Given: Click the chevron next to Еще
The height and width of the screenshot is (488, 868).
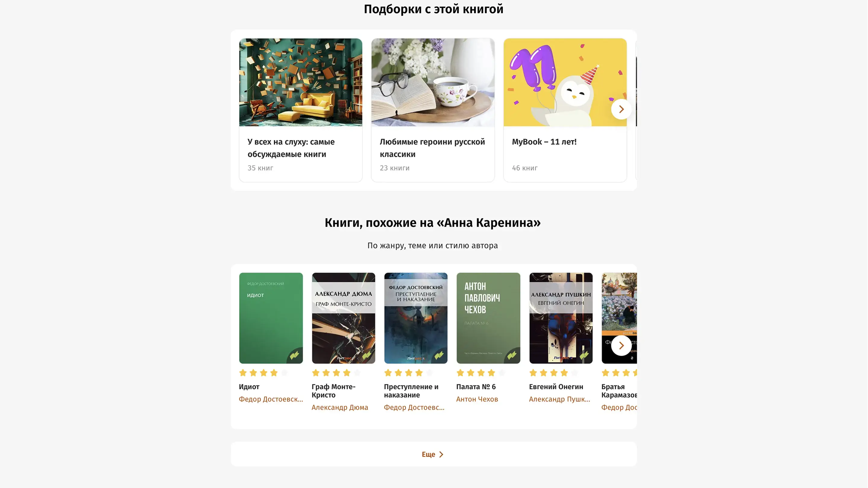Looking at the screenshot, I should point(441,454).
